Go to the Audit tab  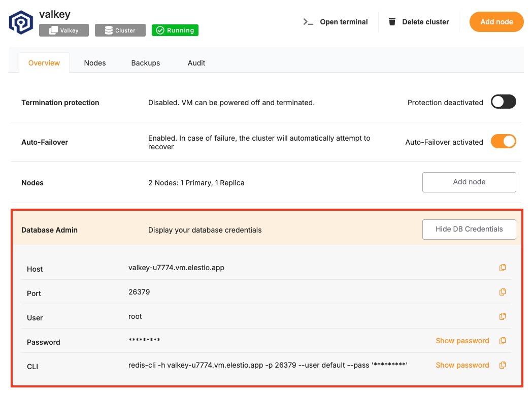click(196, 63)
